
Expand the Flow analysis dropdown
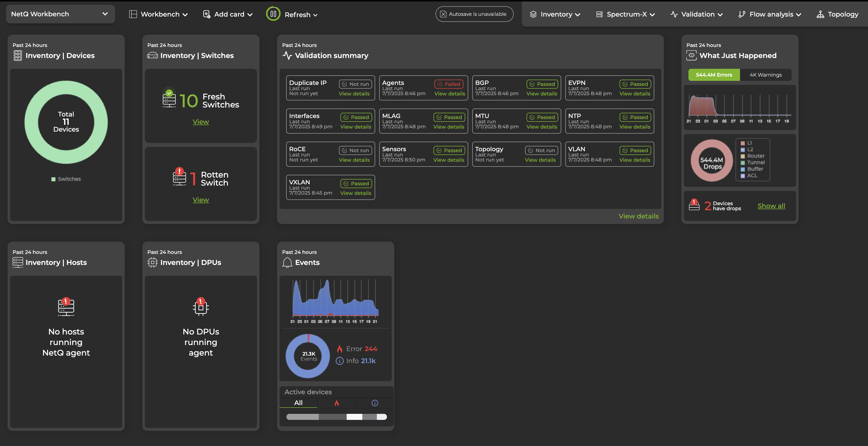770,14
